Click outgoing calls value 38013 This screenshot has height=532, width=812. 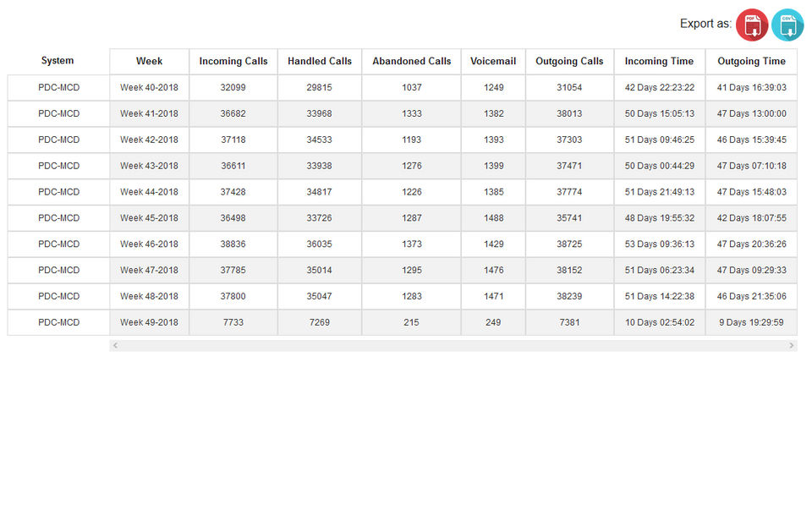[569, 114]
